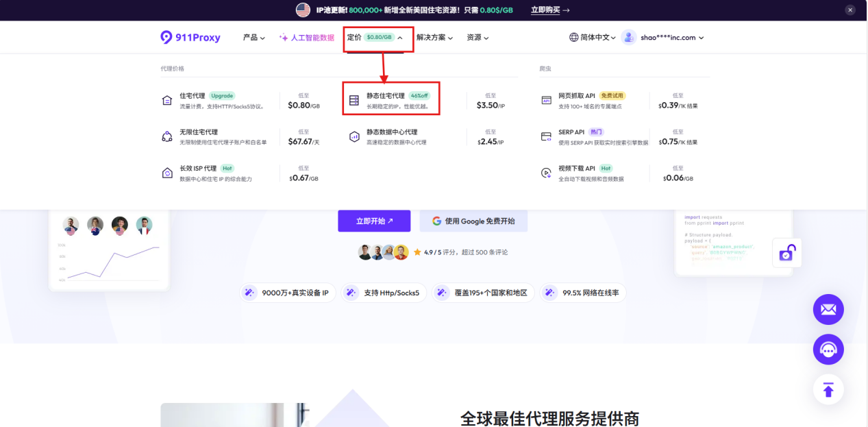Close the top promotional banner
The image size is (868, 427).
pos(850,10)
